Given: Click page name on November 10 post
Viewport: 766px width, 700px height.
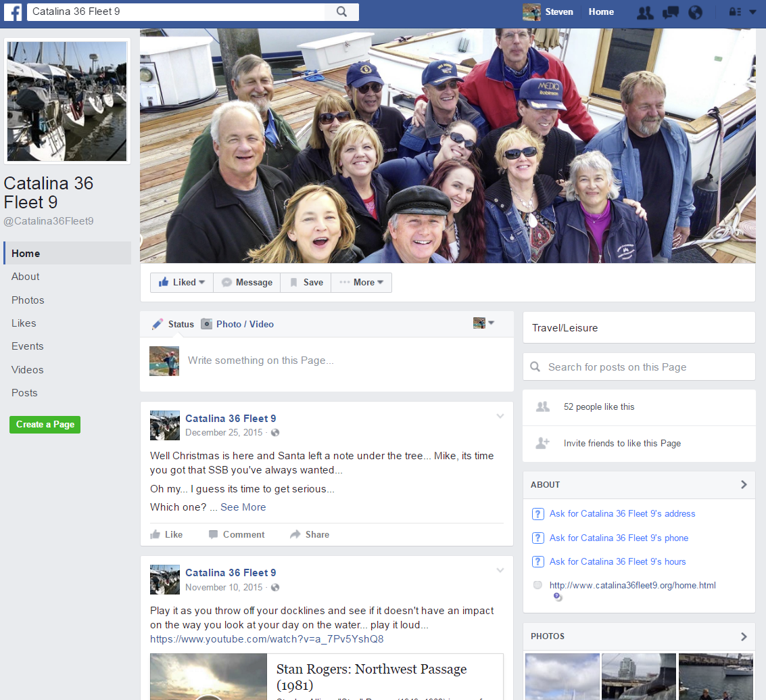Looking at the screenshot, I should [x=231, y=573].
